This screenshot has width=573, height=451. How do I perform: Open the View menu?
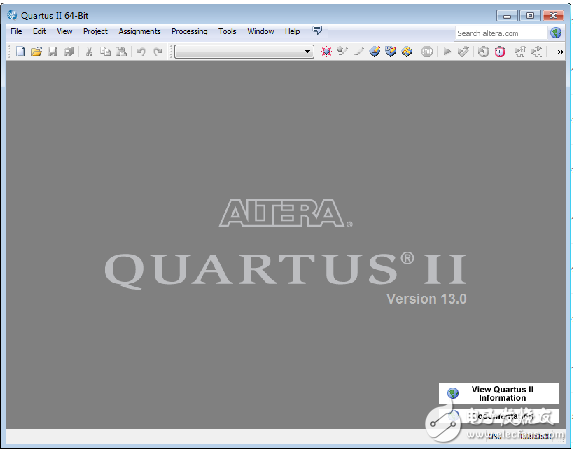pos(64,31)
